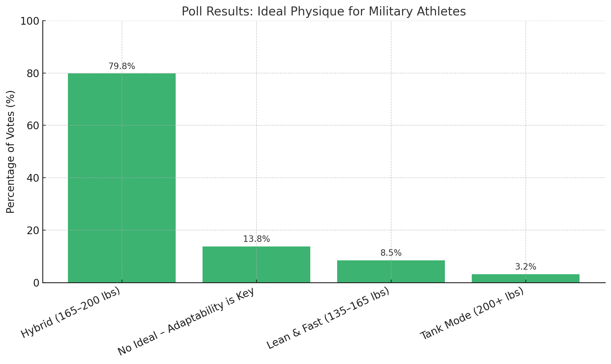The width and height of the screenshot is (611, 364).
Task: Click the No Ideal – Adaptability bar
Action: (x=256, y=264)
